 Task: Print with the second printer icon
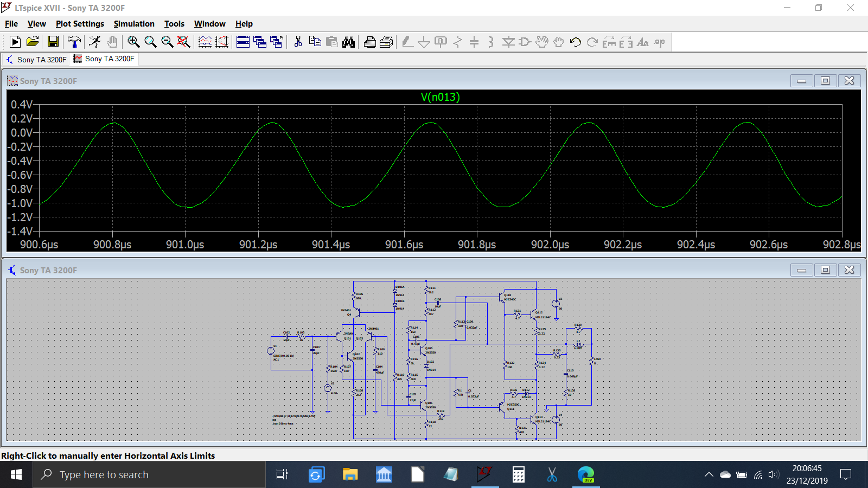(386, 42)
